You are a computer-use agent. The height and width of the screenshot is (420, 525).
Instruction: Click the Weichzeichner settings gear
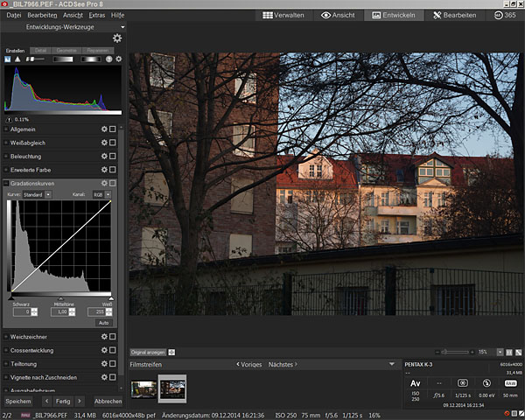click(103, 337)
